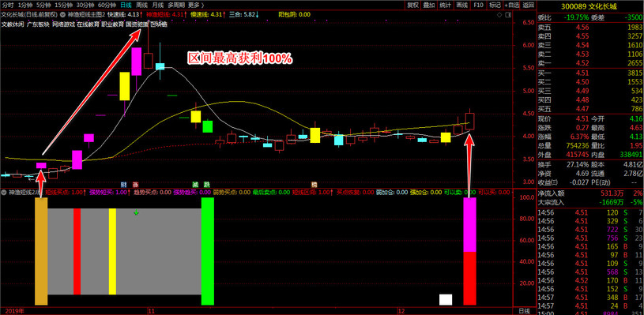Add stock to watchlist with +自选
This screenshot has width=644, height=315.
(x=511, y=5)
